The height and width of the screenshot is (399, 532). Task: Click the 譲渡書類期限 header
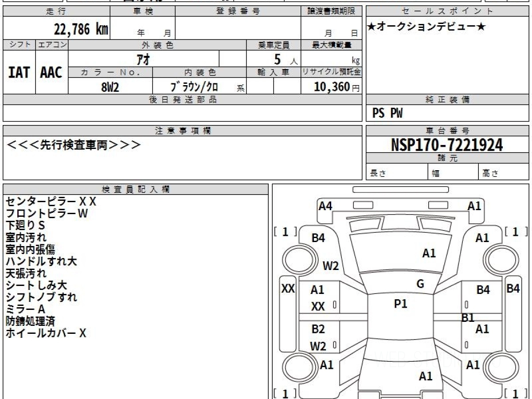(331, 12)
